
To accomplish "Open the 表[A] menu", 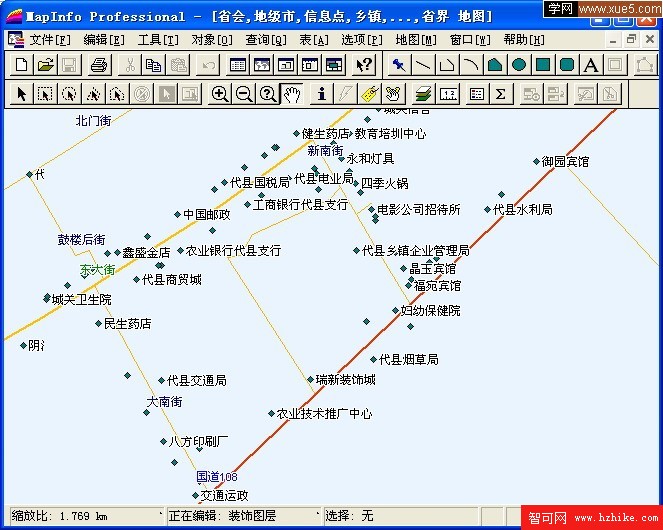I will point(314,40).
